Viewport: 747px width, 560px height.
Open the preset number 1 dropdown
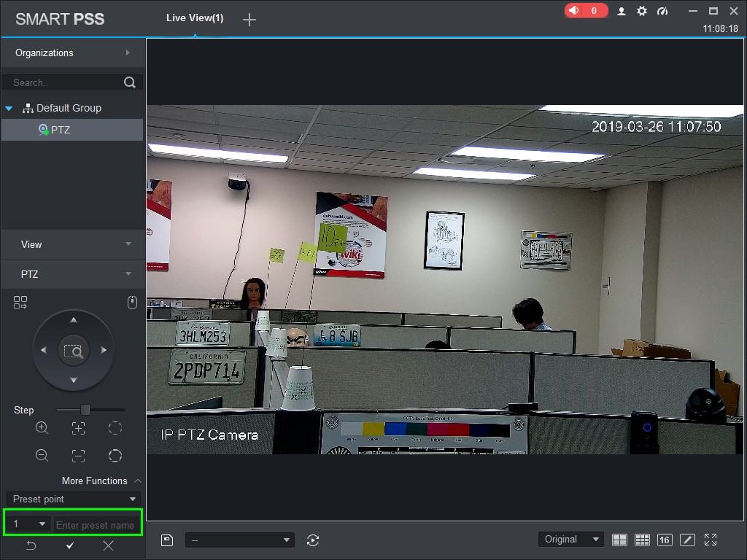pos(28,524)
